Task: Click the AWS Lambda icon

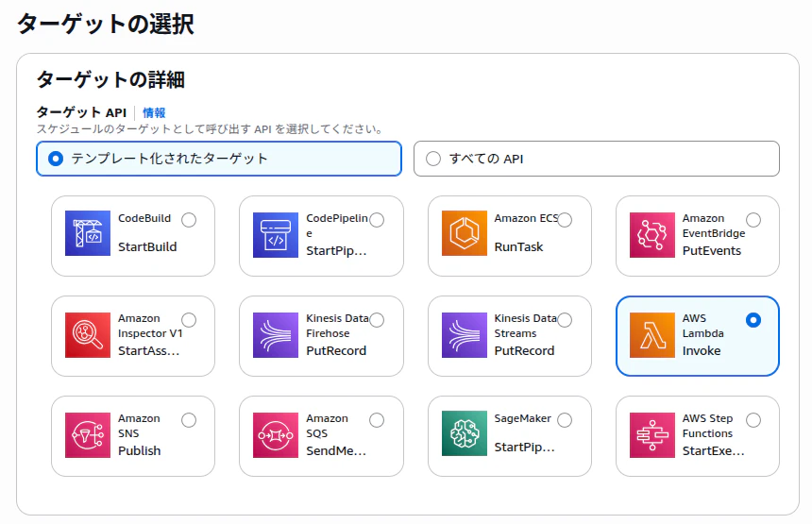Action: pyautogui.click(x=652, y=335)
